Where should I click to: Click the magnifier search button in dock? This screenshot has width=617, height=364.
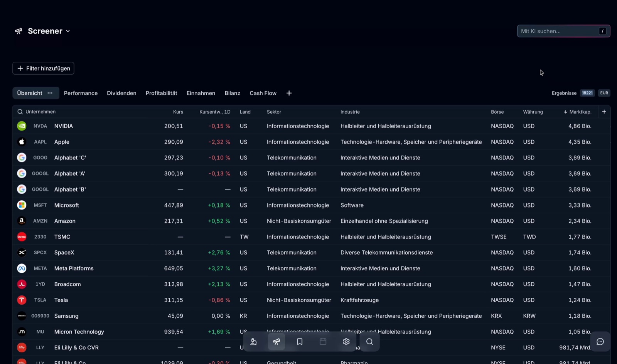(369, 342)
